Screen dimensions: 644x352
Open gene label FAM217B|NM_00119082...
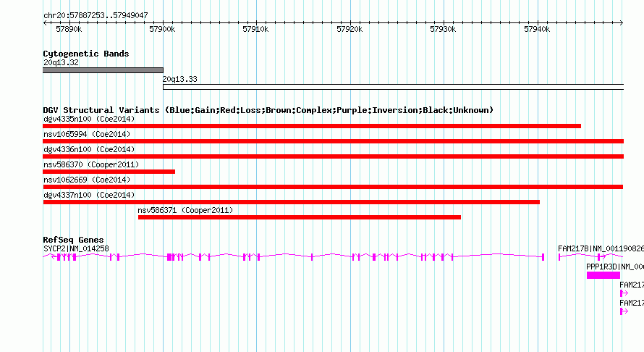(x=601, y=248)
